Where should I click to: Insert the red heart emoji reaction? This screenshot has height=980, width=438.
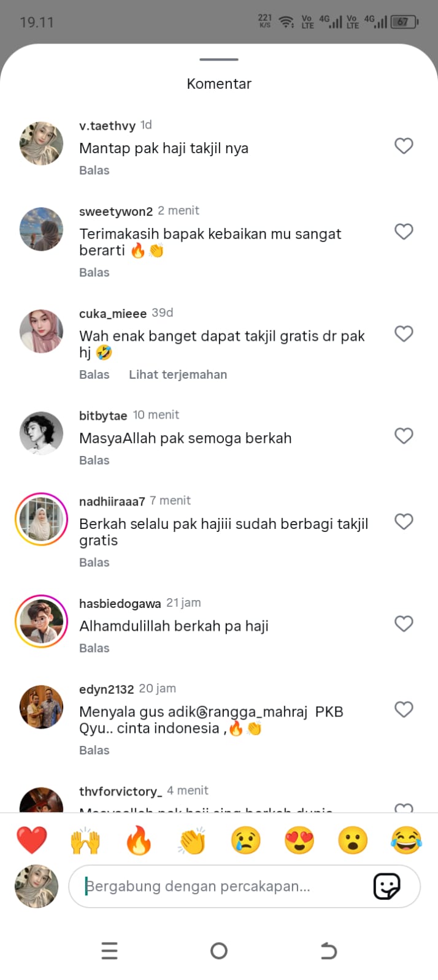coord(32,840)
